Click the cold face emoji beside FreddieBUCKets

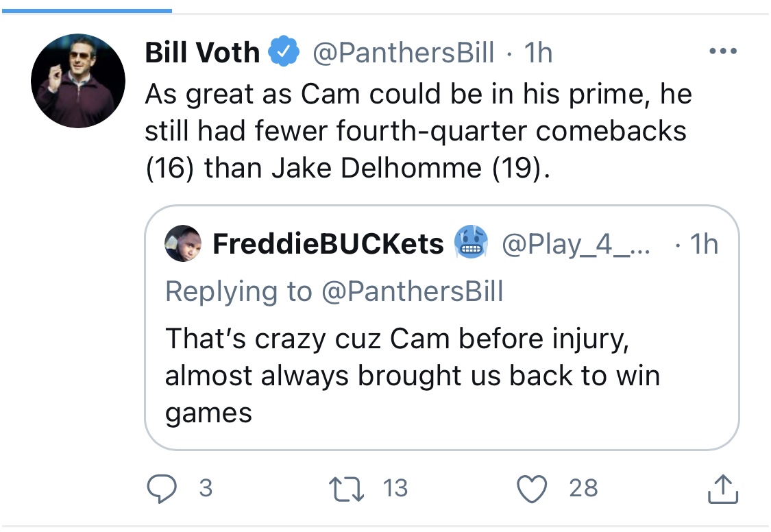click(471, 243)
